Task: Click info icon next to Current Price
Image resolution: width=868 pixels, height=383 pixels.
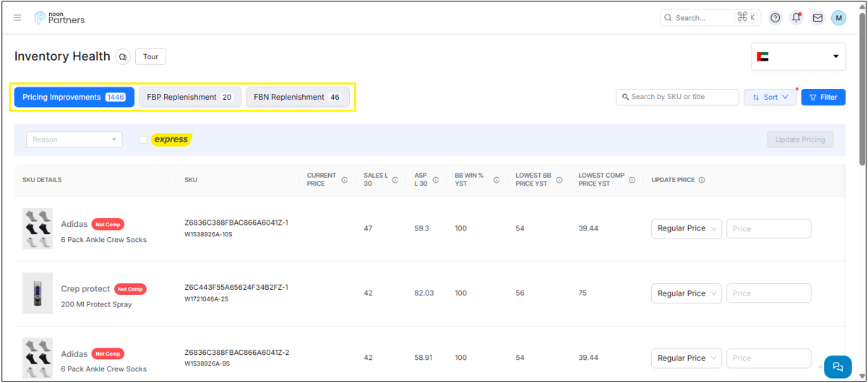Action: tap(344, 180)
